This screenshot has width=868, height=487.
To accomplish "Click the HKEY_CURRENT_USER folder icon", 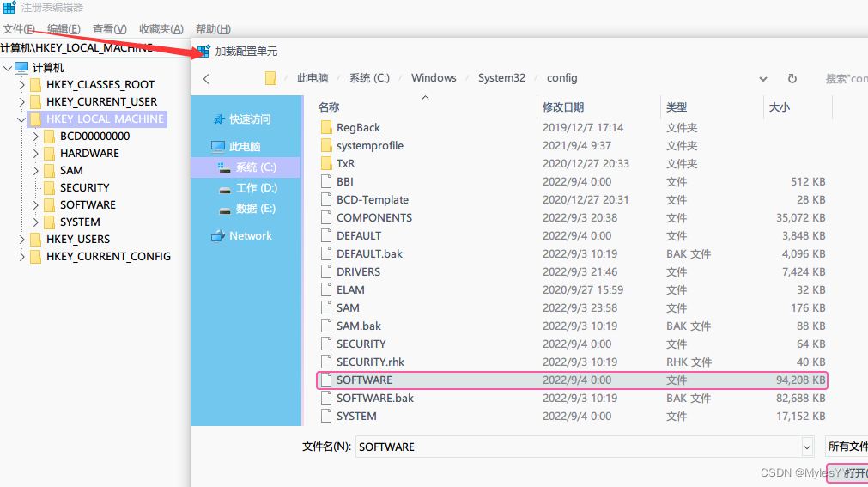I will click(35, 102).
